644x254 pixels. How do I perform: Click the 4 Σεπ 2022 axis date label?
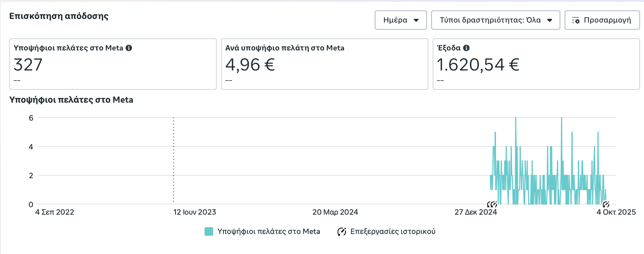[54, 212]
